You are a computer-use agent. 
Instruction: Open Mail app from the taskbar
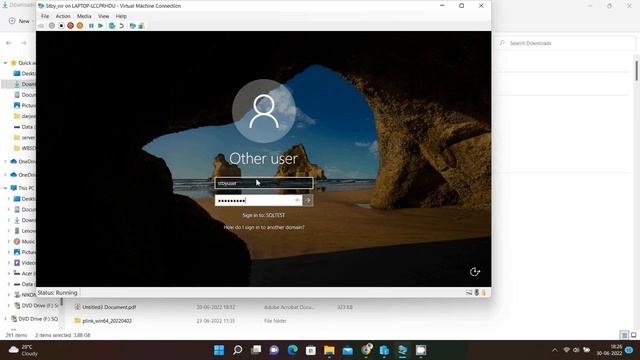click(347, 350)
